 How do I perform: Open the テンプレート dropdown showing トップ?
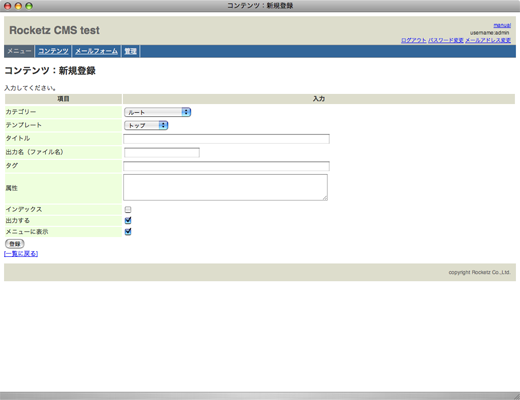click(x=146, y=125)
